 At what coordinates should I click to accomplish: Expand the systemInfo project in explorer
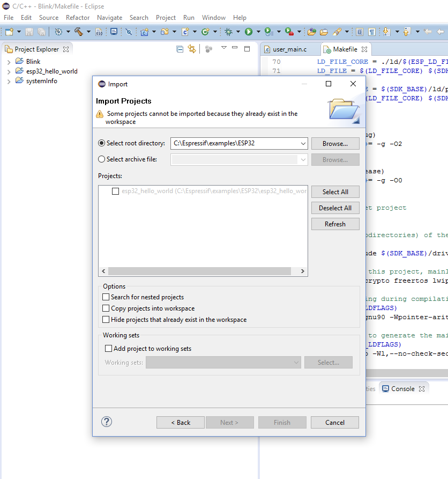[9, 82]
